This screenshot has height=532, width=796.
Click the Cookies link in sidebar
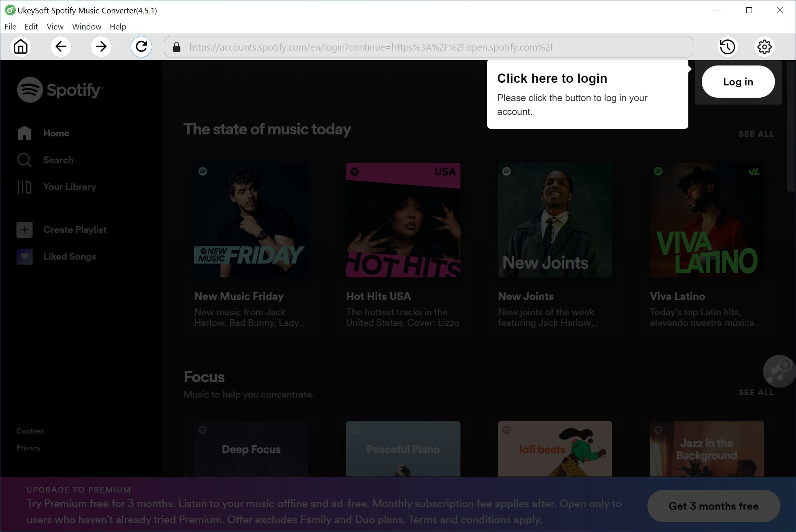(x=29, y=431)
